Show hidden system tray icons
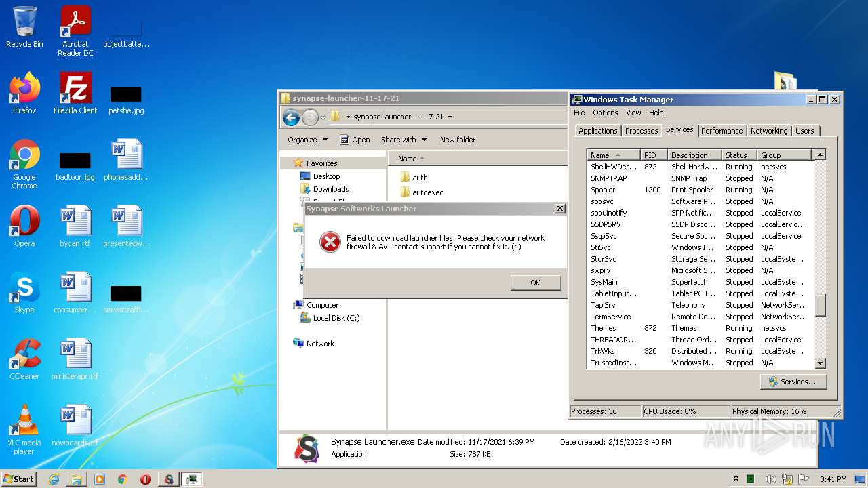Viewport: 868px width, 488px height. (736, 479)
